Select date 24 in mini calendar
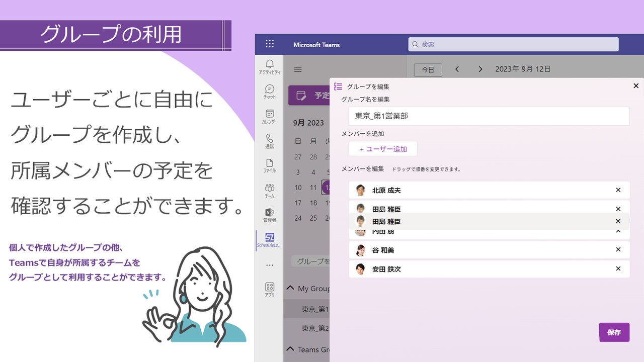The image size is (644, 362). click(x=298, y=218)
